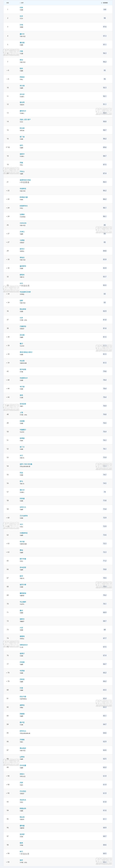Click the 100 score of rank 1
115x868 pixels.
click(105, 9)
